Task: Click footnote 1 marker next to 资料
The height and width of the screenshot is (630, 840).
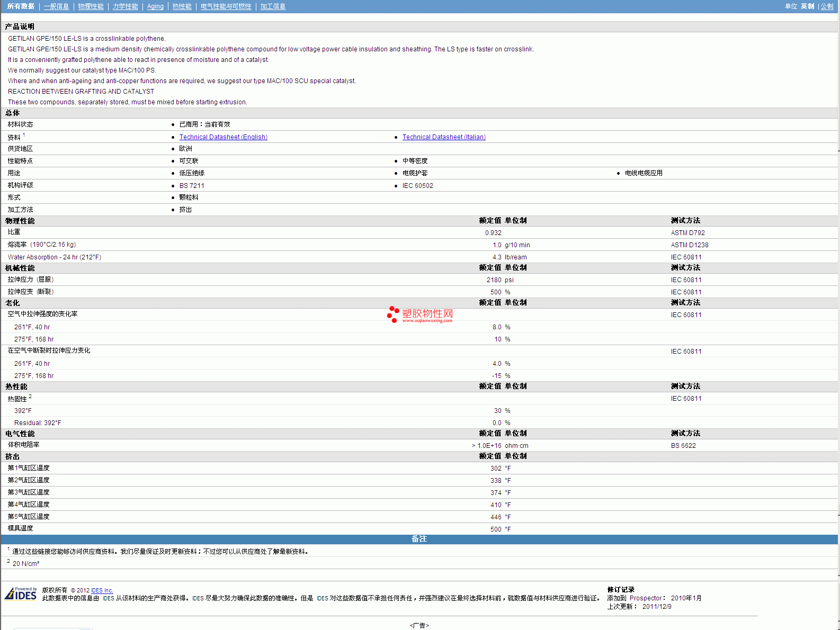Action: (24, 135)
